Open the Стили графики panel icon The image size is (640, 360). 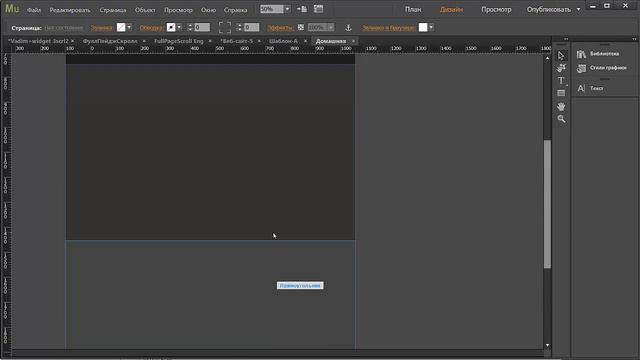pos(581,68)
